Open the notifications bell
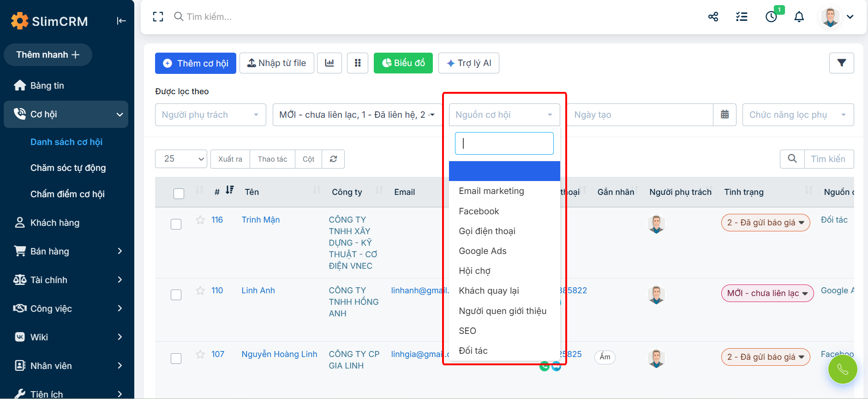Screen dimensions: 868x399 click(x=799, y=17)
